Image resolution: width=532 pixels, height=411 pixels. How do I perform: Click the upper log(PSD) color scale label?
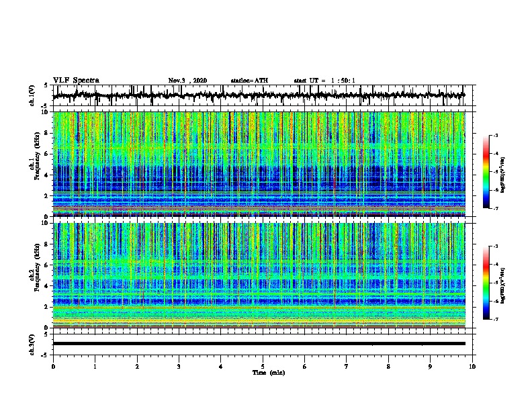coord(503,175)
